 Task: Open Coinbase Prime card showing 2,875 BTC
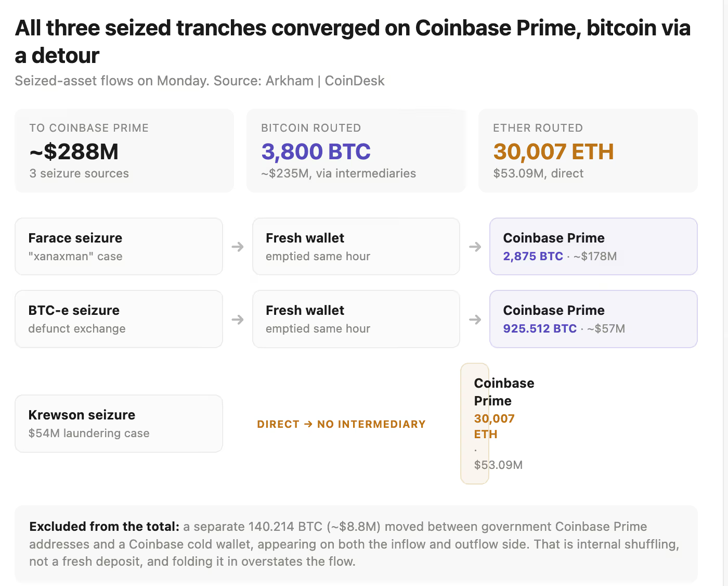pyautogui.click(x=593, y=247)
